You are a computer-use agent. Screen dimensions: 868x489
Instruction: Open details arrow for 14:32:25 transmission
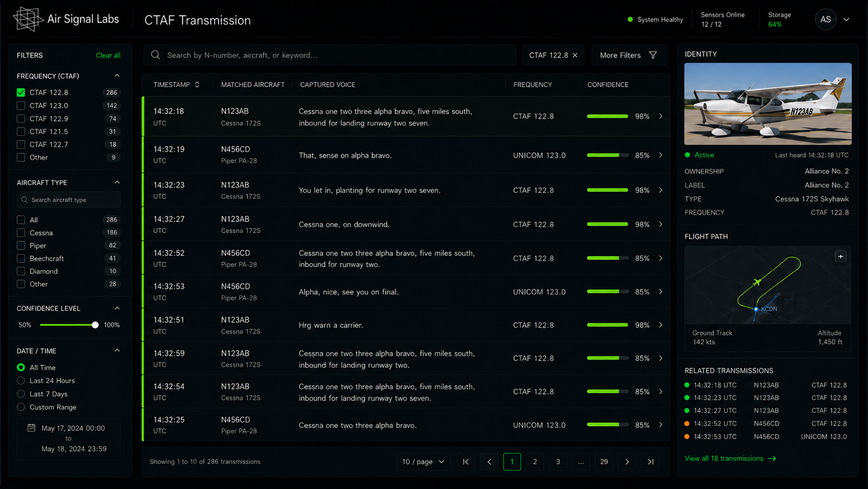pos(660,425)
